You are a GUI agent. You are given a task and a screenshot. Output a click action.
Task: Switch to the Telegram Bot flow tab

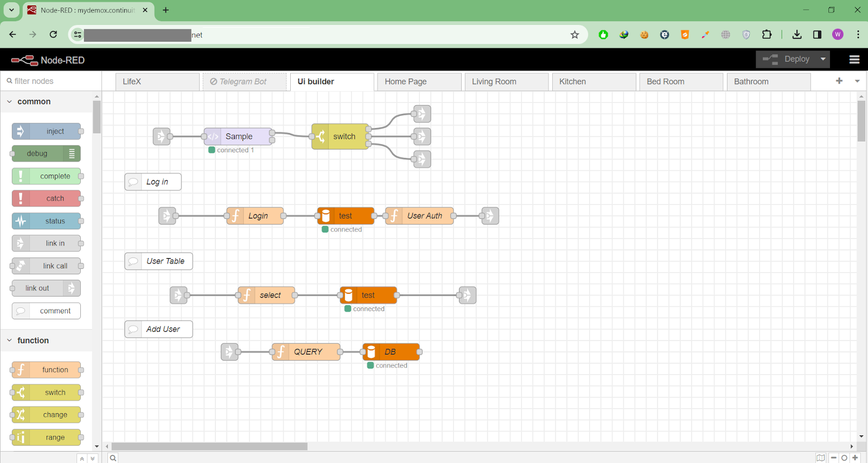pyautogui.click(x=245, y=82)
